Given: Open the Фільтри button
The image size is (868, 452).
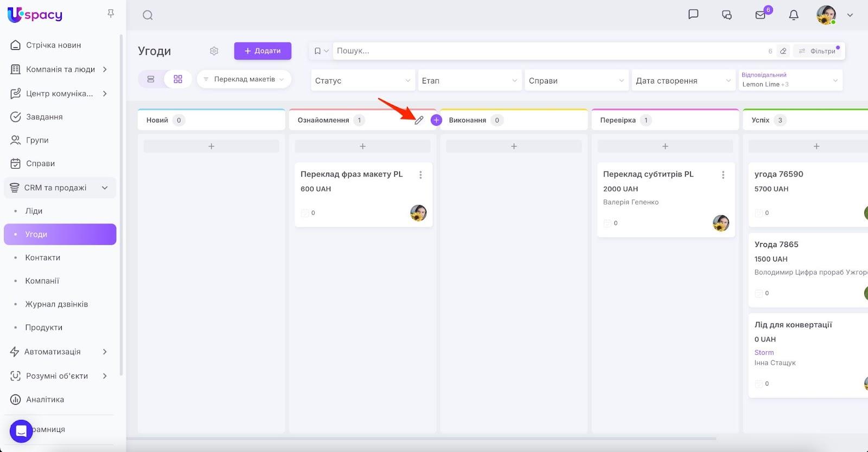Looking at the screenshot, I should 818,51.
